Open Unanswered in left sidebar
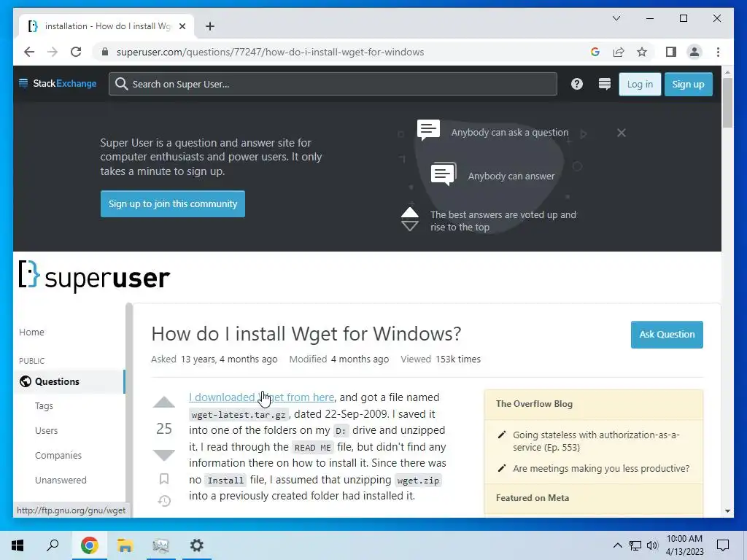This screenshot has width=747, height=560. 61,480
